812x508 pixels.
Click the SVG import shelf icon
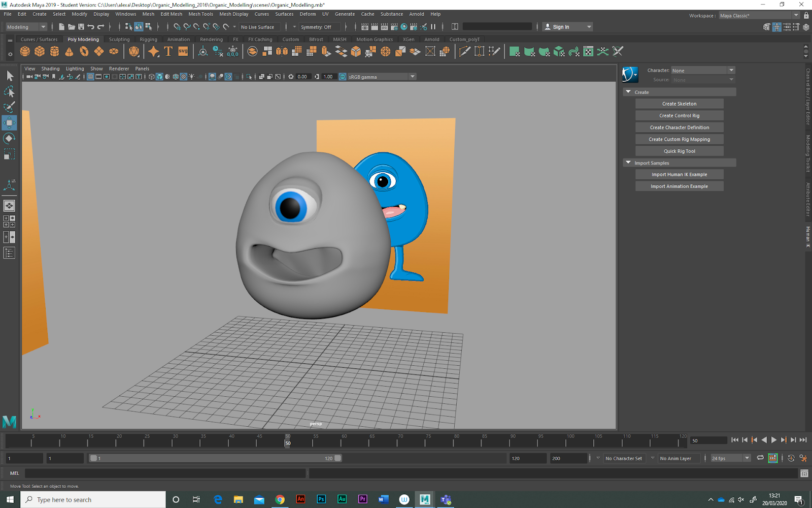tap(183, 51)
